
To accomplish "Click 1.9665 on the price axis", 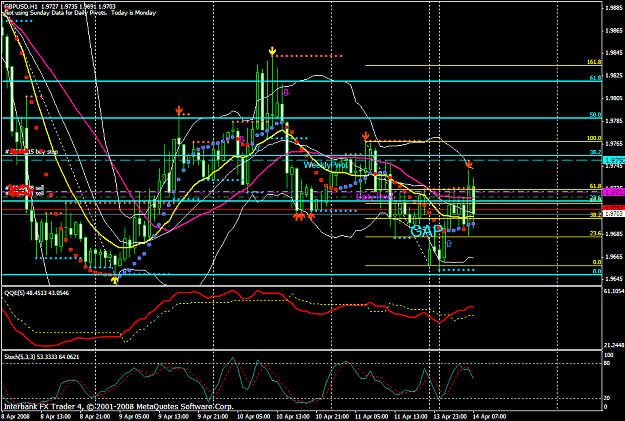I will pos(614,256).
